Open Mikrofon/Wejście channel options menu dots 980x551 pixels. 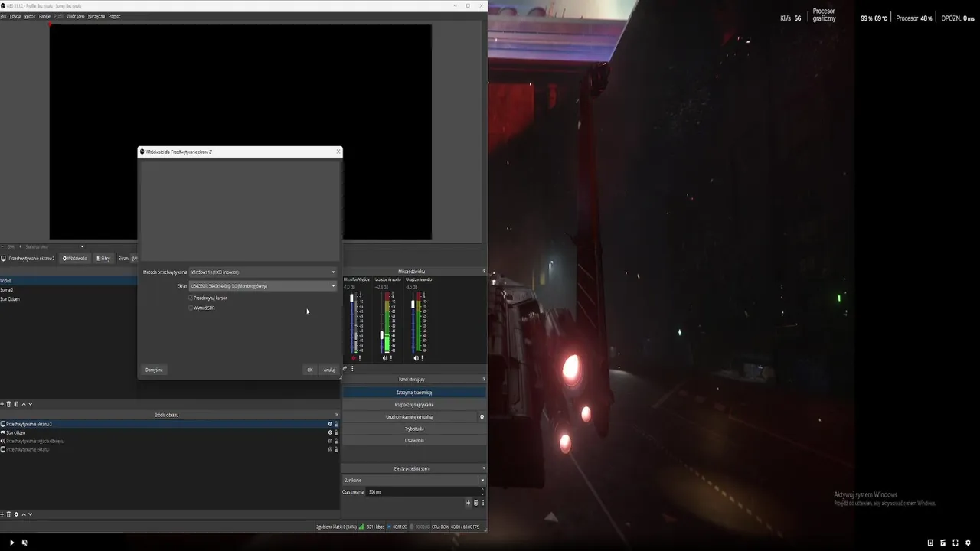click(360, 358)
